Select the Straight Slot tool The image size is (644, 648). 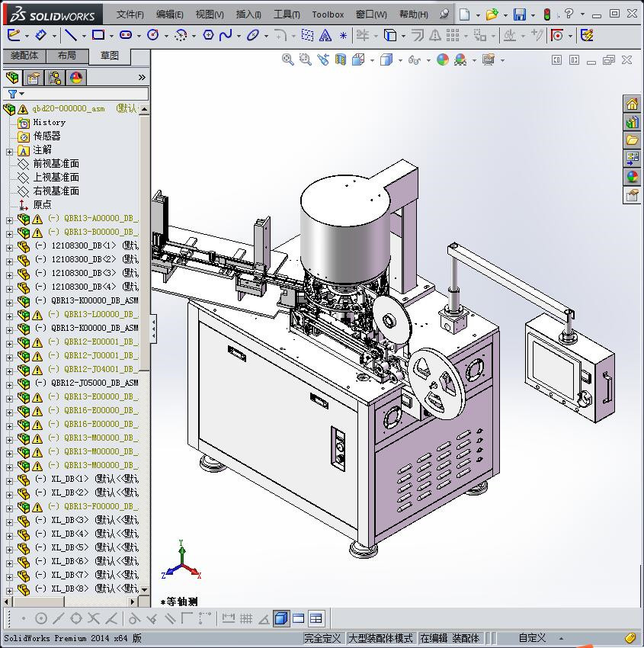tap(126, 35)
